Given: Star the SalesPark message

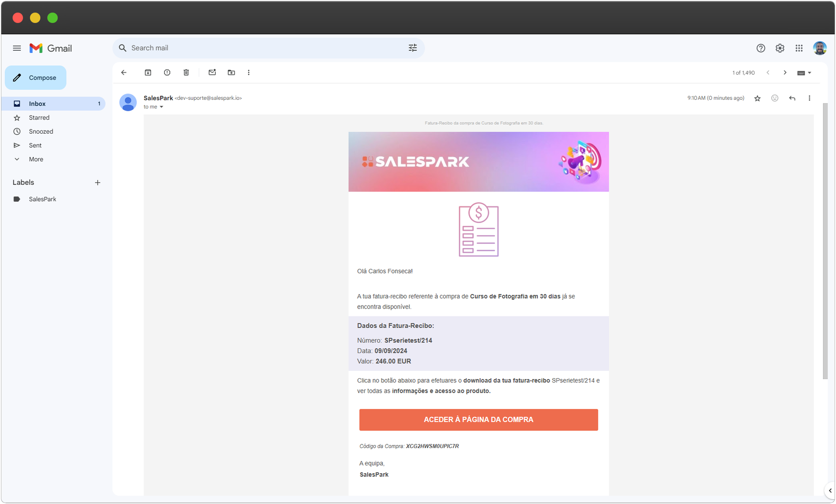Looking at the screenshot, I should click(757, 98).
